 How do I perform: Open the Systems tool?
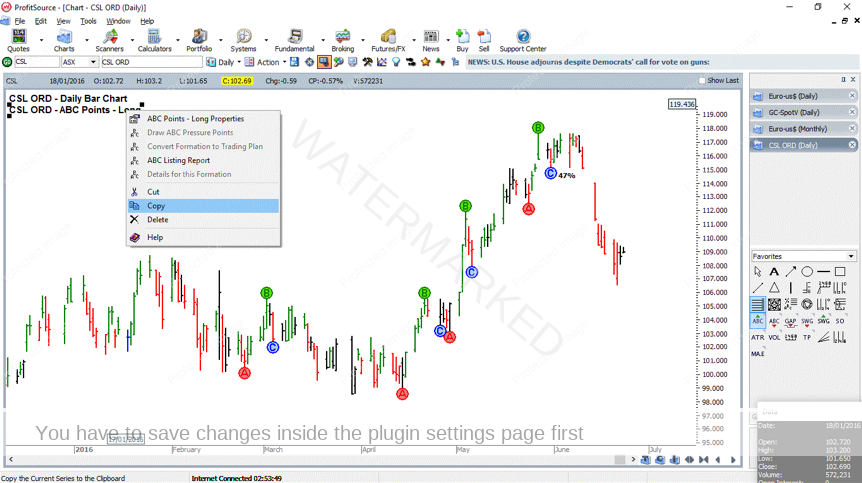(x=244, y=41)
